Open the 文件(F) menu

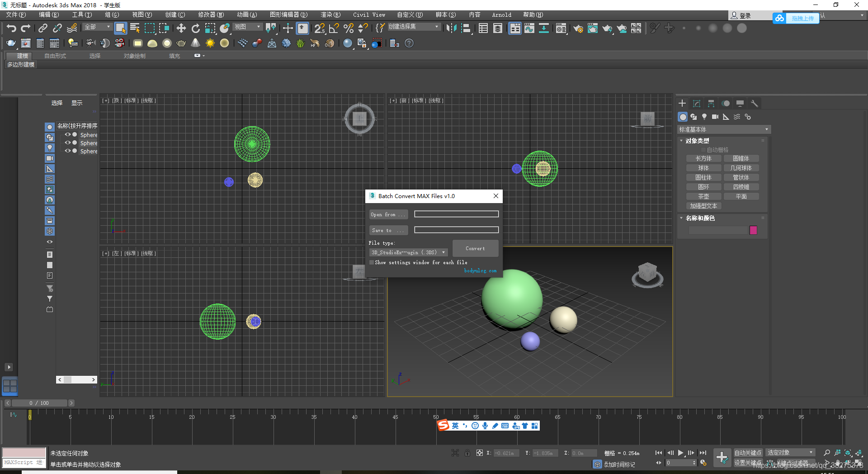(16, 15)
